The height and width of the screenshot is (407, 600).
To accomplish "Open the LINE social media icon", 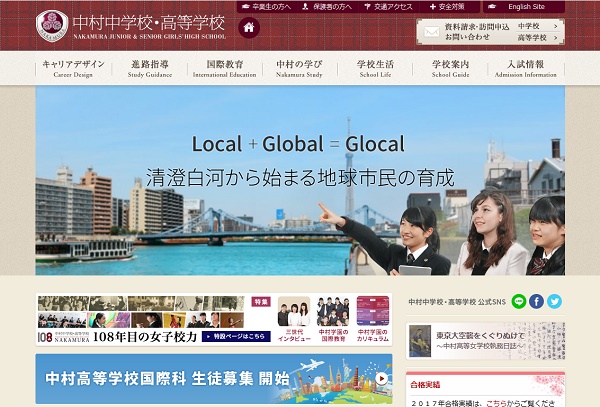I will click(519, 301).
